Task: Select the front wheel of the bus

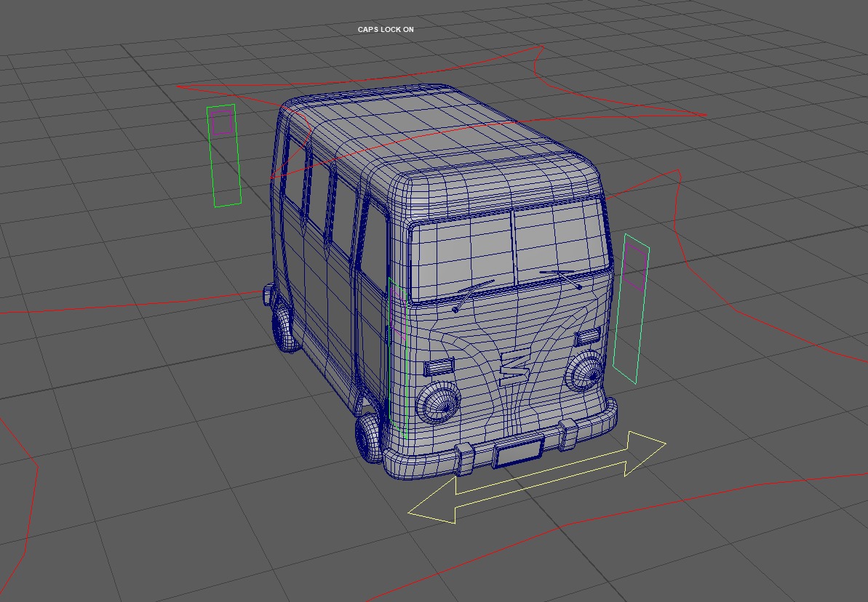Action: (367, 437)
